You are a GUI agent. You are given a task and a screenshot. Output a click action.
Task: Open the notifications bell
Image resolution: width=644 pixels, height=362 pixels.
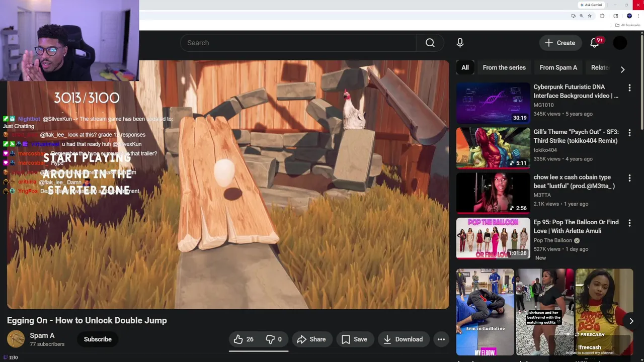pos(595,43)
